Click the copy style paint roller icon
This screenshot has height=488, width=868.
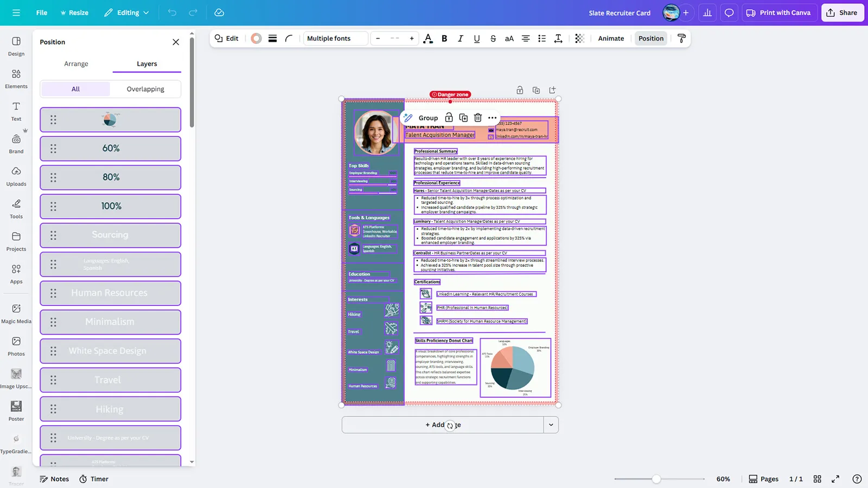point(681,38)
